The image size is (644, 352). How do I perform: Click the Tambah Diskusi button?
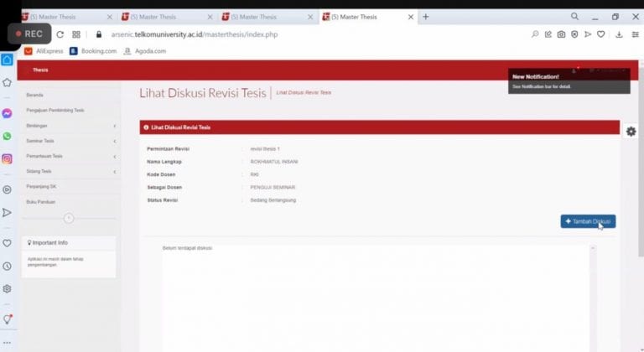click(588, 221)
